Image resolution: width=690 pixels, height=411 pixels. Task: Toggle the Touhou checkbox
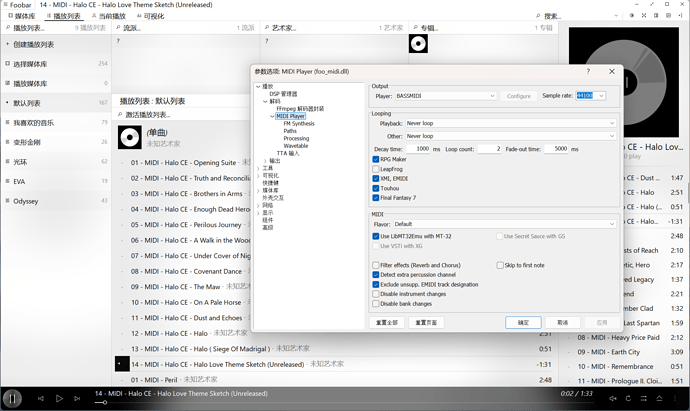(376, 188)
